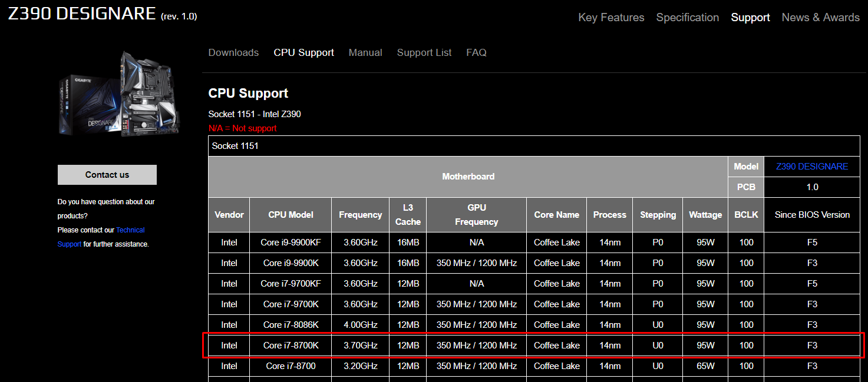Switch to the Downloads tab

tap(233, 52)
